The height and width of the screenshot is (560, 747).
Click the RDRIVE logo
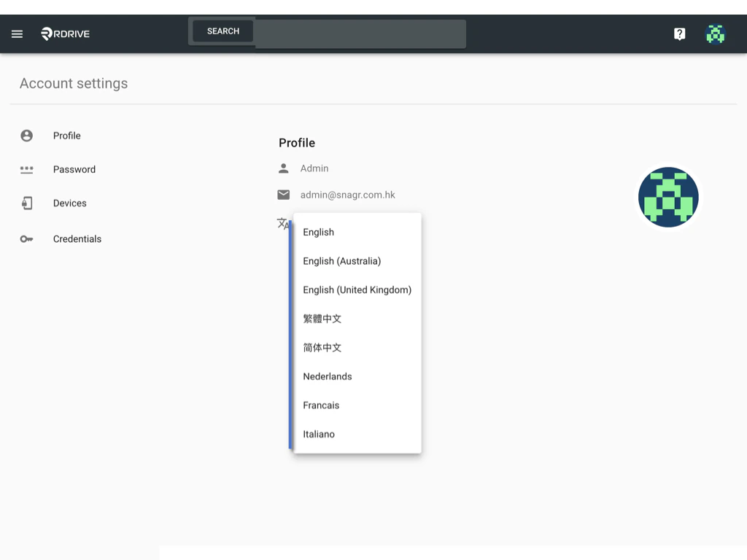click(x=65, y=34)
